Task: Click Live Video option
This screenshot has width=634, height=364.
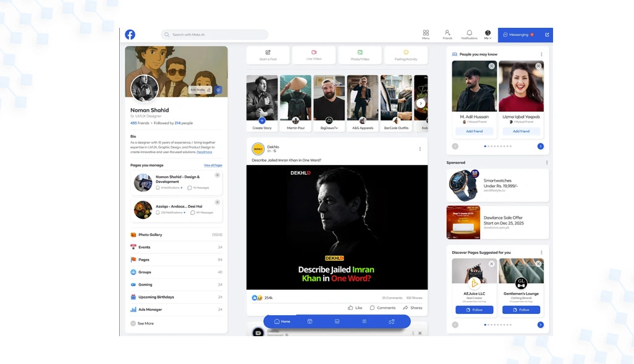Action: (x=314, y=55)
